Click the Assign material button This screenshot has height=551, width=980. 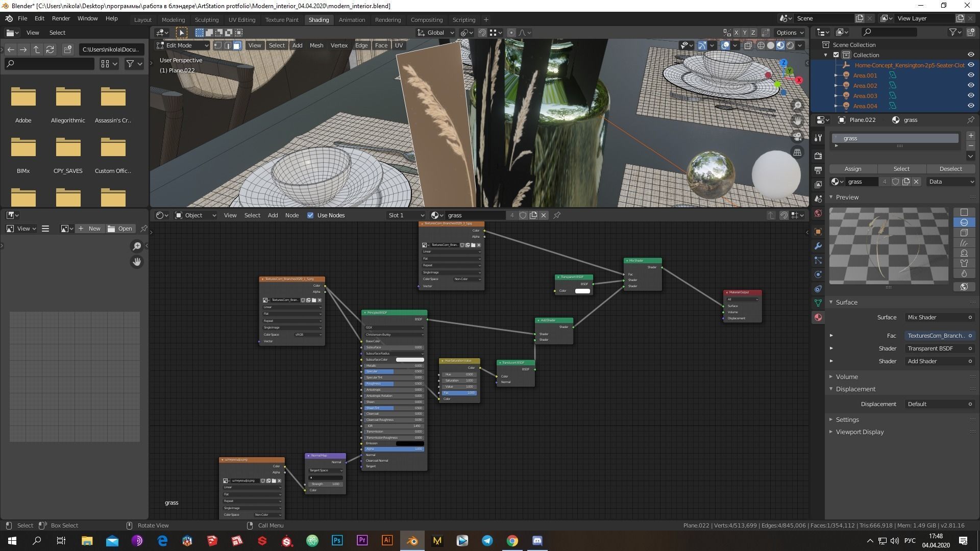[x=853, y=169]
